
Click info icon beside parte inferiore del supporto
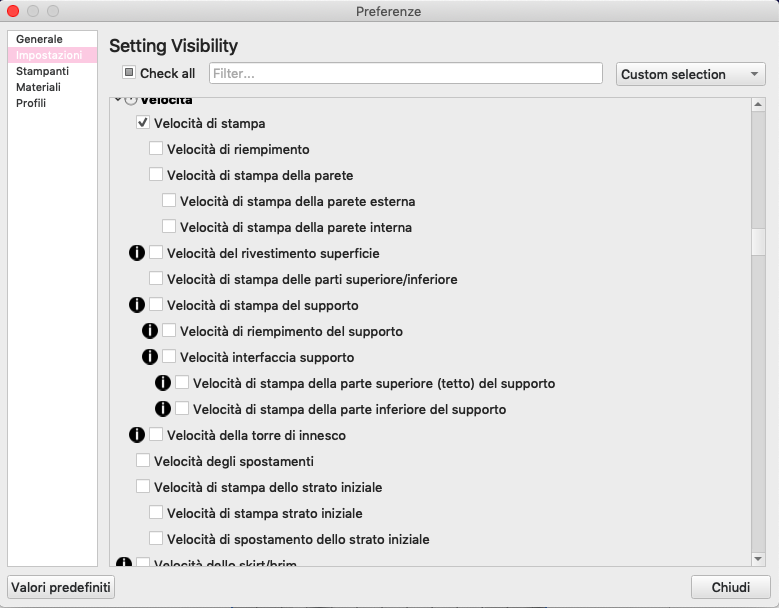162,409
